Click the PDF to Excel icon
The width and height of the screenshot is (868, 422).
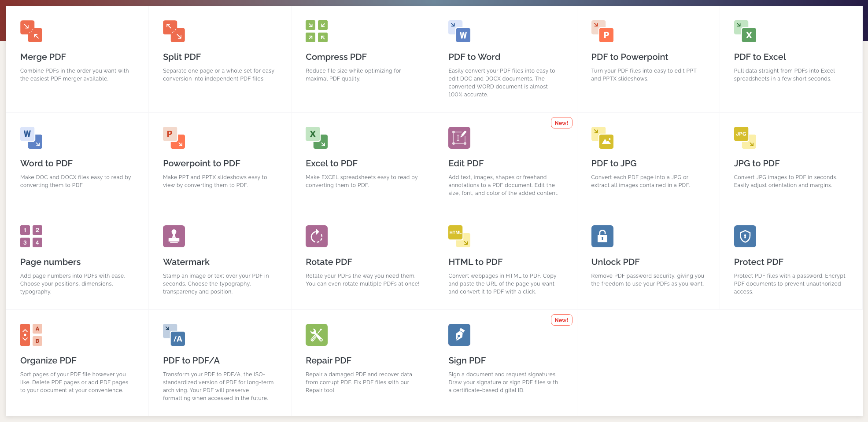tap(745, 31)
